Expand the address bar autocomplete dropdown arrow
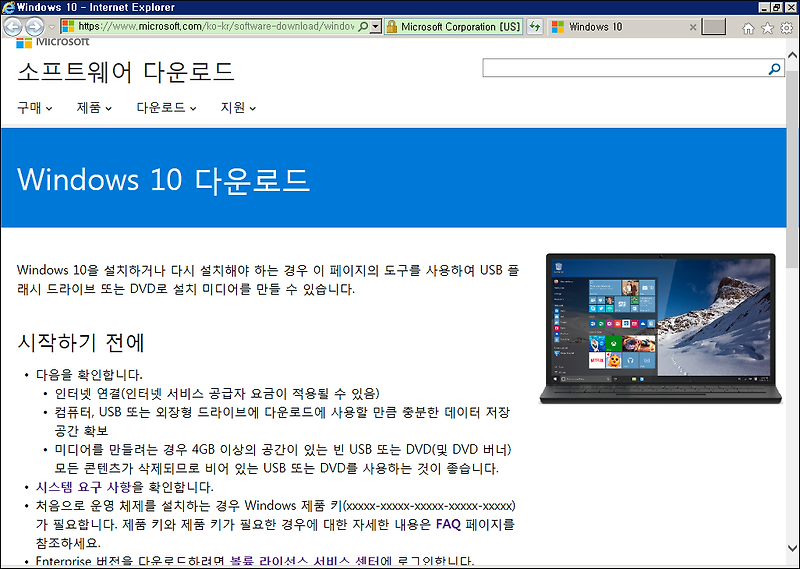This screenshot has height=569, width=800. pos(376,27)
